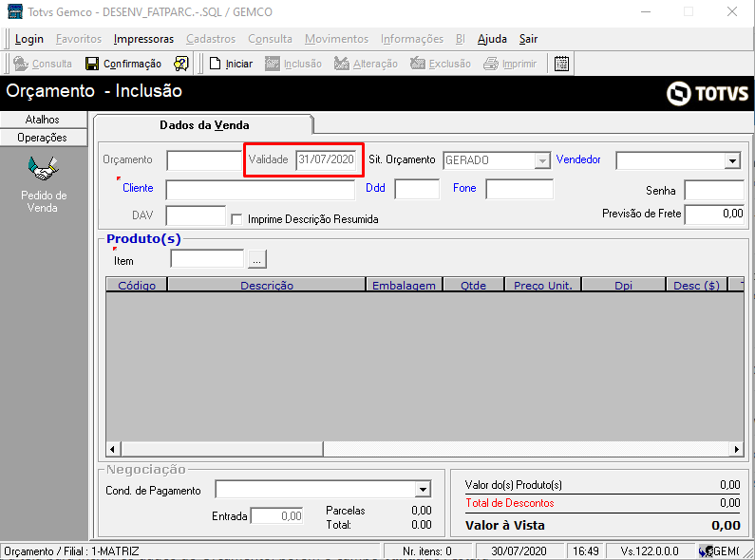Click the Ddd input field
The width and height of the screenshot is (755, 560).
point(417,189)
